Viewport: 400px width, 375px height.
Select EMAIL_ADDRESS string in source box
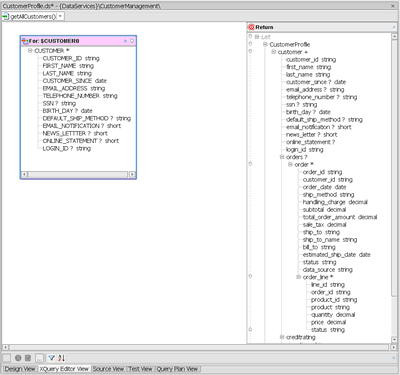click(x=74, y=88)
